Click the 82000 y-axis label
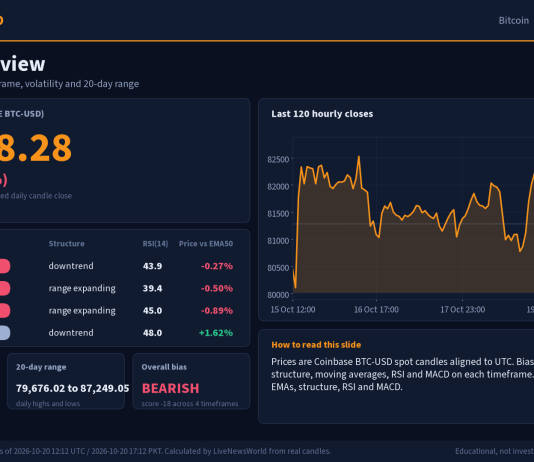Viewport: 534px width, 462px height. click(x=278, y=187)
